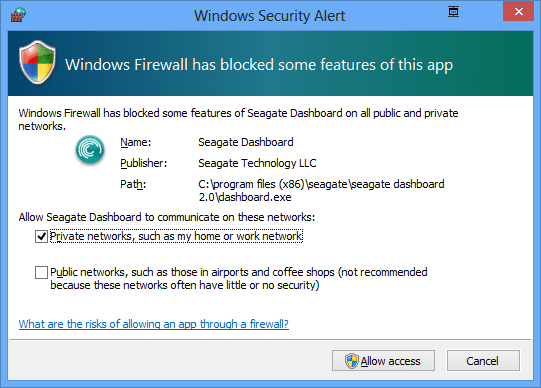
Task: Click the blocked features banner heading
Action: click(x=259, y=65)
